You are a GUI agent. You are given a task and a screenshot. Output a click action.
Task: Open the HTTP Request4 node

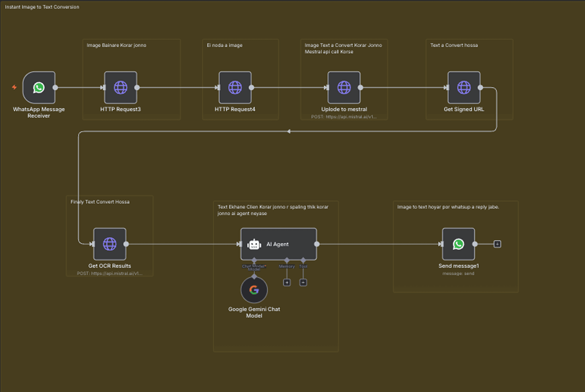click(235, 88)
